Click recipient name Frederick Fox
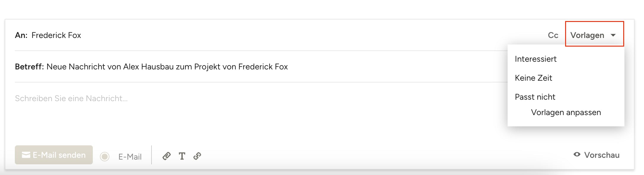Viewport: 644px width, 175px height. 56,35
